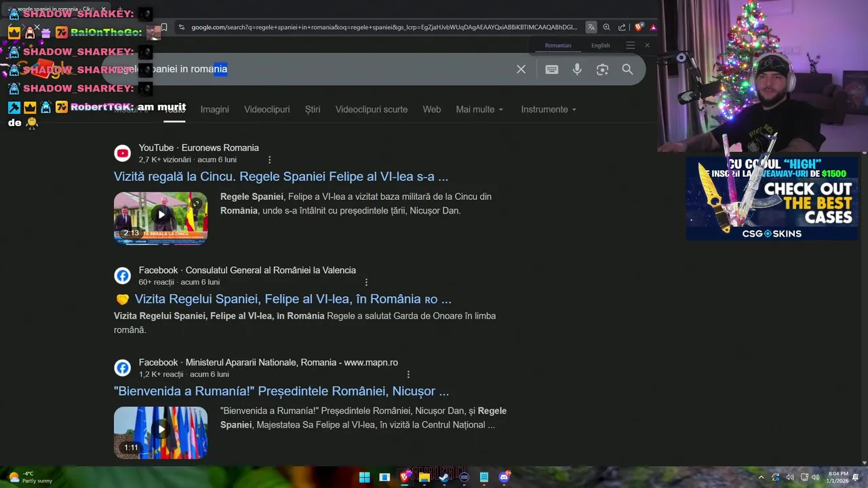868x488 pixels.
Task: Click the share page icon in address bar
Action: 622,27
